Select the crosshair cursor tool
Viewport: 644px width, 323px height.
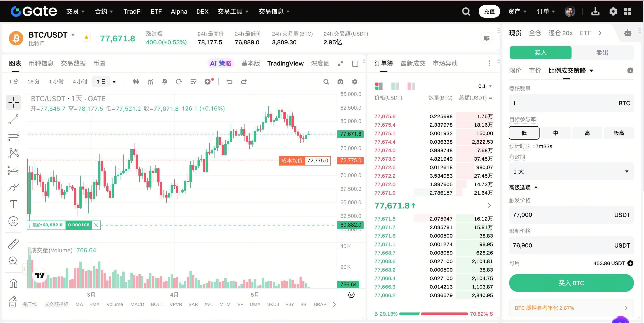coord(13,102)
